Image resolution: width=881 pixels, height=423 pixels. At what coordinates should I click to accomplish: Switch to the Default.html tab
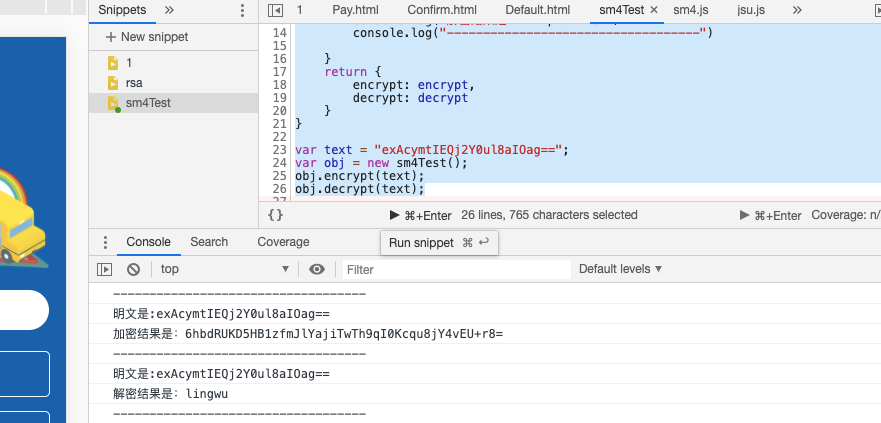538,10
